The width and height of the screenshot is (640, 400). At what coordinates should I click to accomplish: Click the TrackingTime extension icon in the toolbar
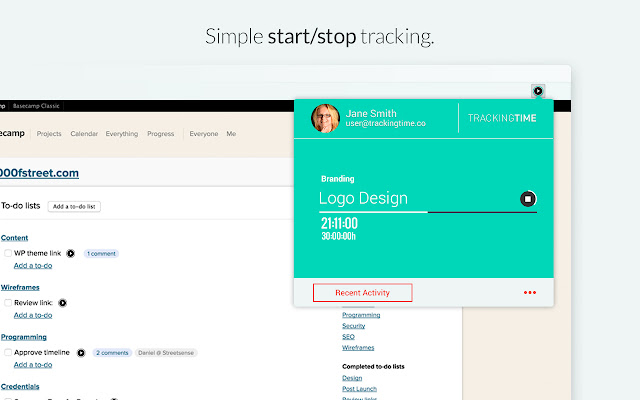click(x=538, y=91)
